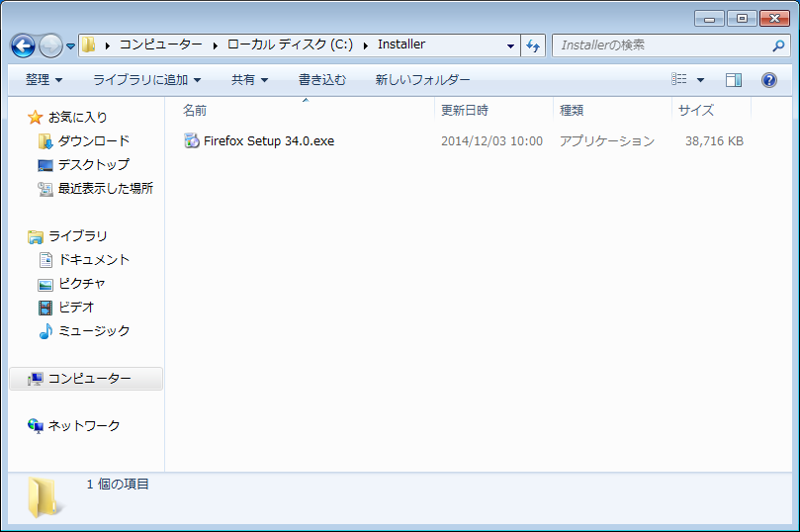Click コンピューター icon in navigation pane

click(x=36, y=379)
